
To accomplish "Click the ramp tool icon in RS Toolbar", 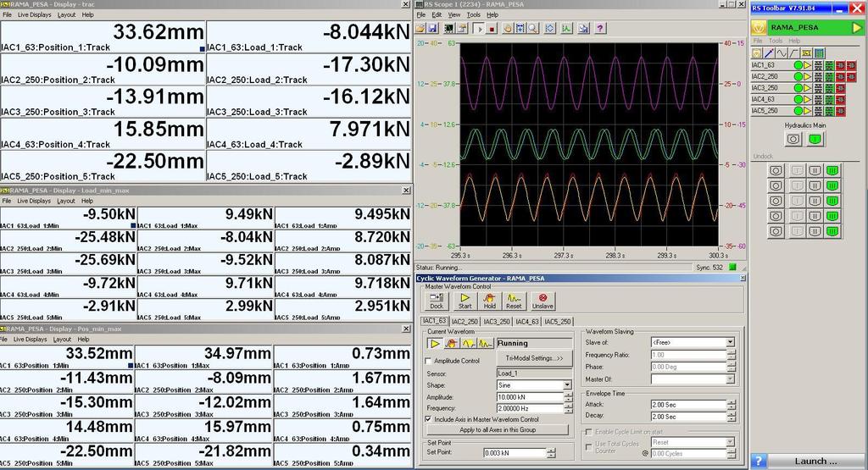I will pyautogui.click(x=793, y=53).
